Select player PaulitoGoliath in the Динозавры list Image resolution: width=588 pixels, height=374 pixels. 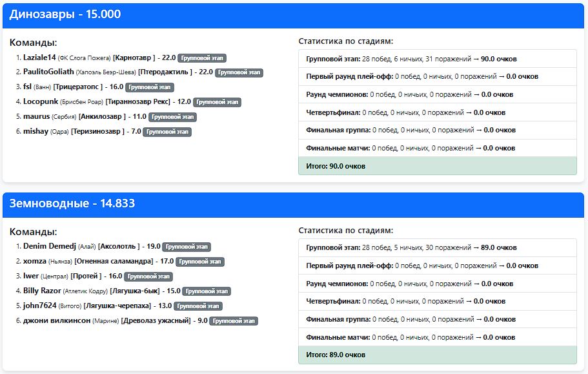(48, 72)
